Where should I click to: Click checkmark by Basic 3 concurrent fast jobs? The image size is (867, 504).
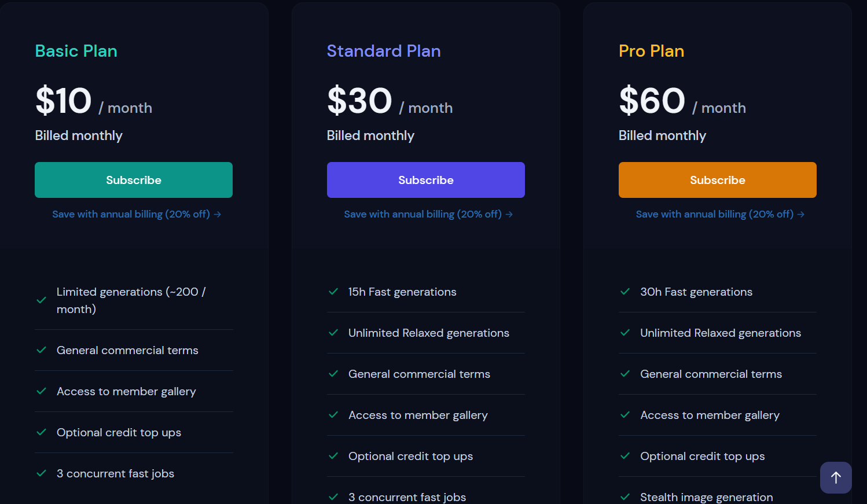click(42, 473)
